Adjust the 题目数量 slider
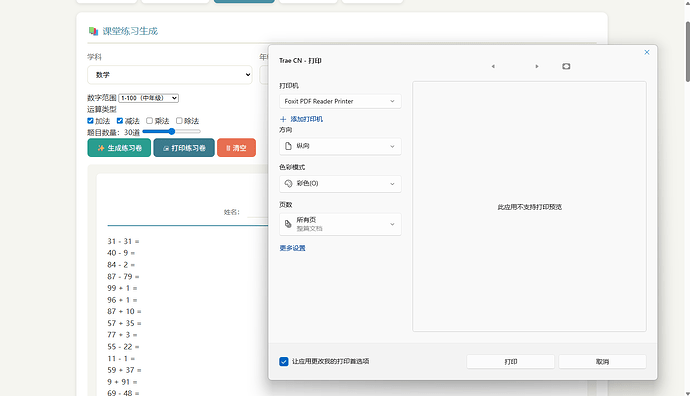Image resolution: width=690 pixels, height=396 pixels. click(171, 132)
